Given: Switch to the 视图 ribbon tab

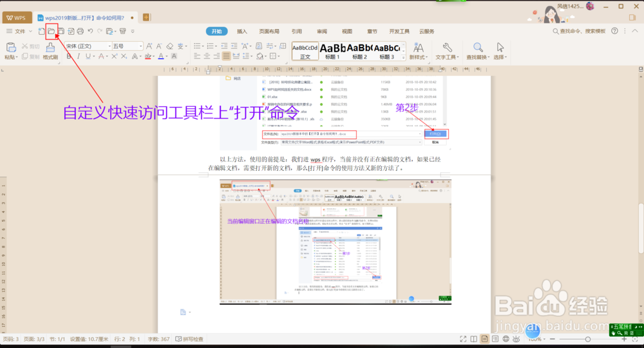Looking at the screenshot, I should [347, 31].
